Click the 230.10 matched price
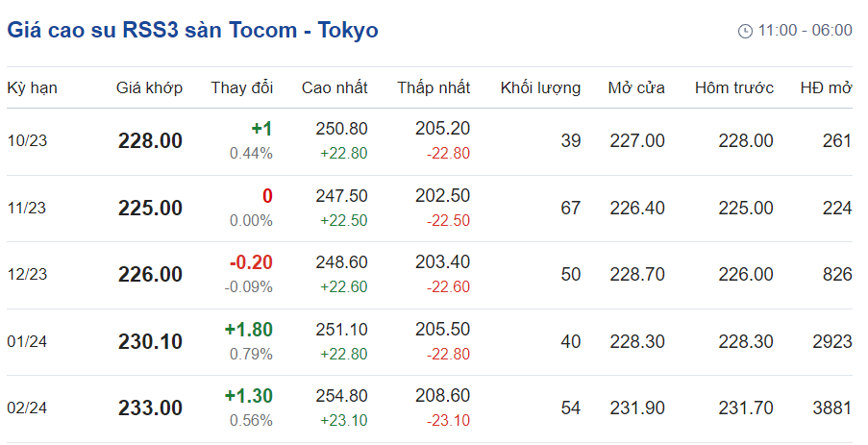Screen dimensions: 868x445 coord(150,341)
